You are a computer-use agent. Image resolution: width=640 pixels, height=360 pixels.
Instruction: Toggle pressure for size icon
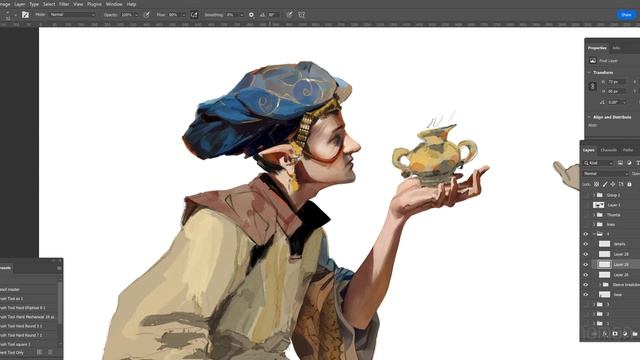click(289, 15)
